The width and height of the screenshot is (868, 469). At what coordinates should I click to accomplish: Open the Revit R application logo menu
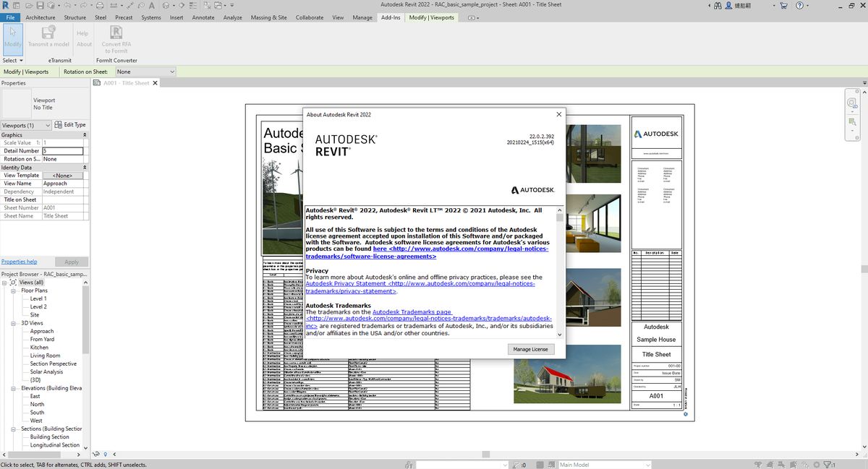click(5, 5)
